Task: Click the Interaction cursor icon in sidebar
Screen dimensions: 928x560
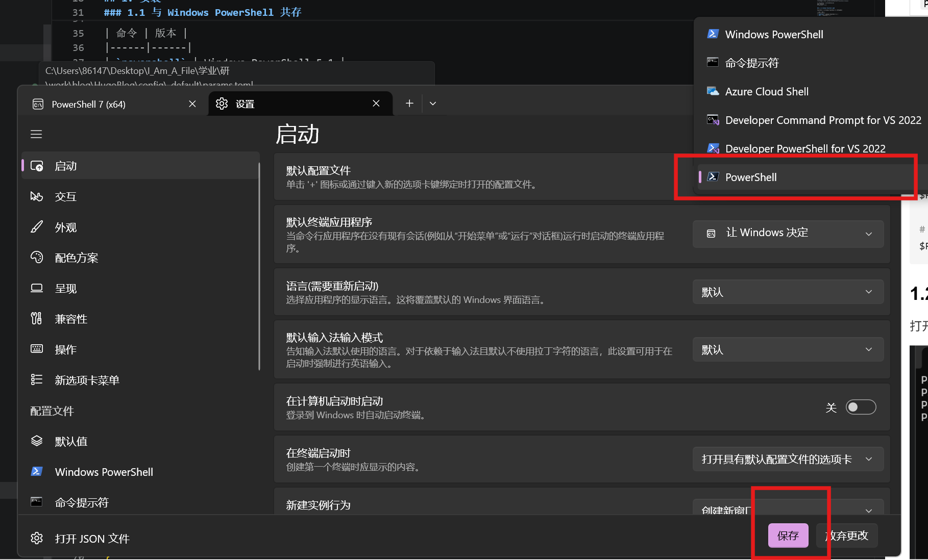Action: tap(37, 196)
